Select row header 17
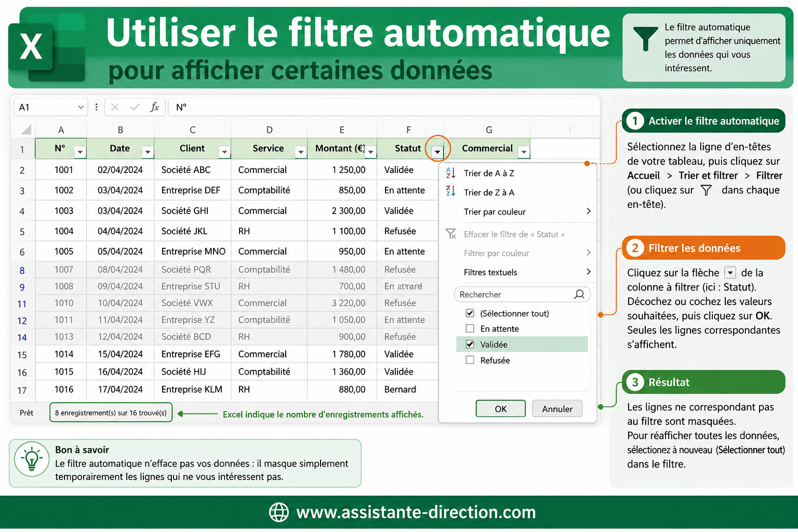 pos(22,390)
